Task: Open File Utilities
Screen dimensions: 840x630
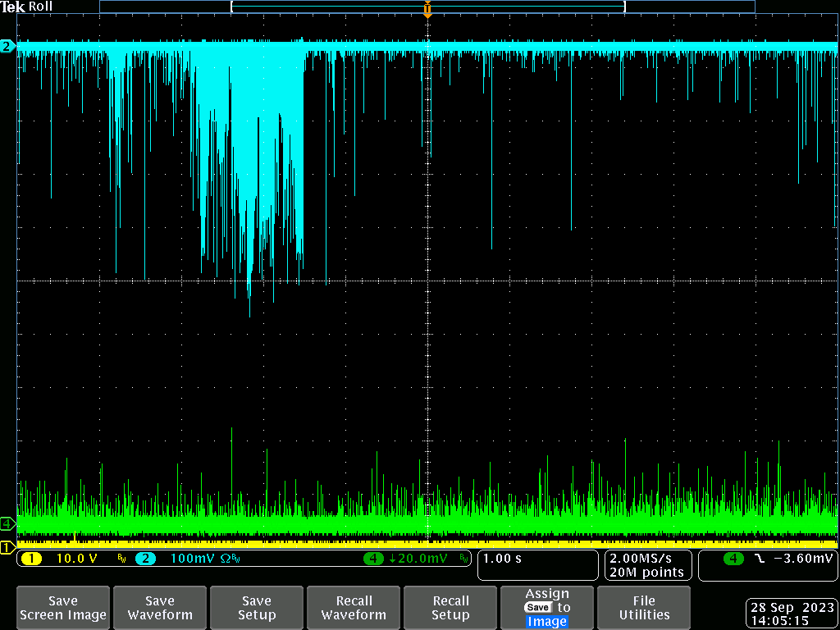Action: (x=644, y=608)
